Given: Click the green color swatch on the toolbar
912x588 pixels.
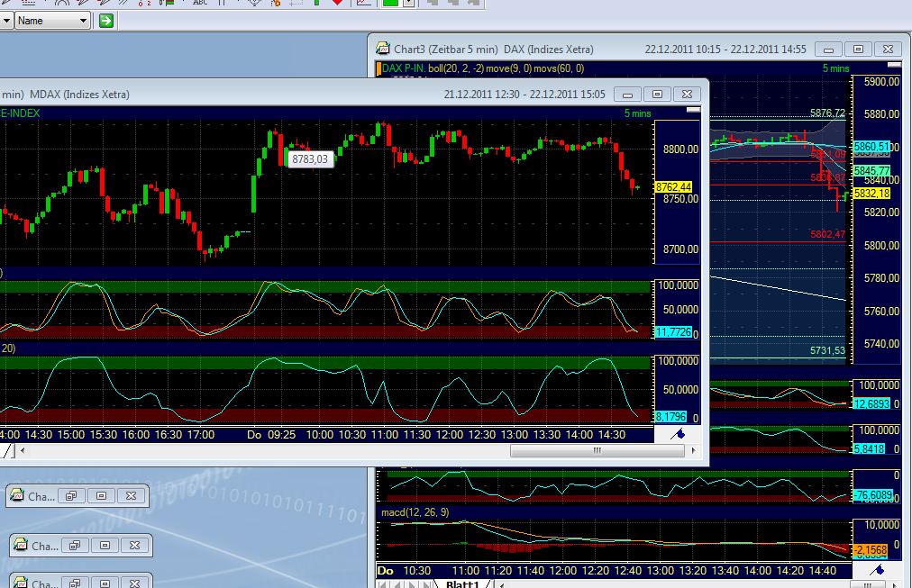Looking at the screenshot, I should tap(391, 5).
